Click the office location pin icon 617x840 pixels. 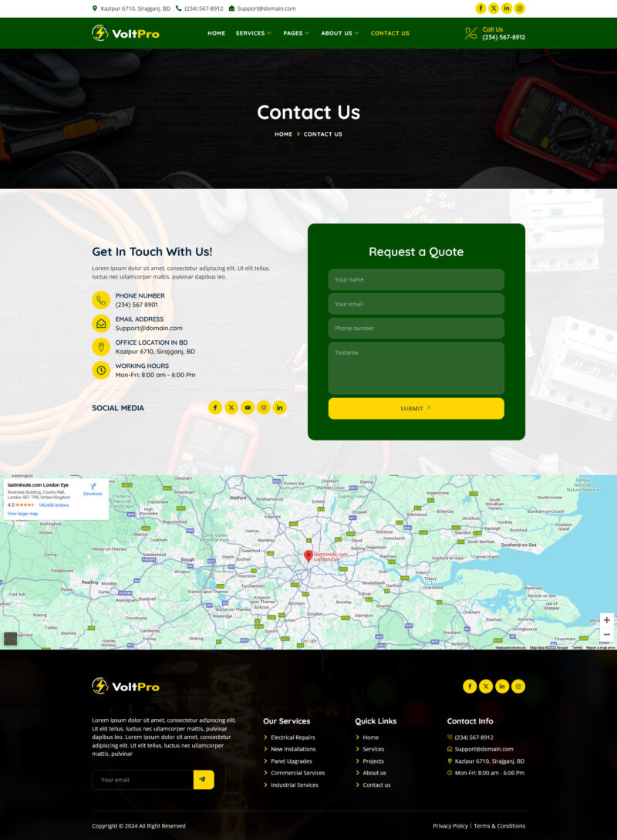pyautogui.click(x=101, y=347)
